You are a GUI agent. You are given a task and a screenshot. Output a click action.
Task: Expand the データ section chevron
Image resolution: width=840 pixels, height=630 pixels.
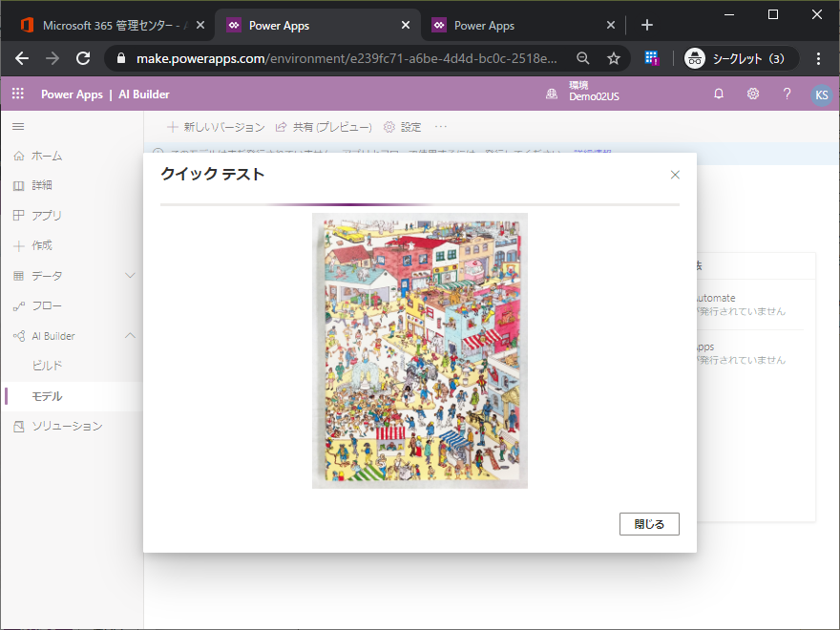(x=130, y=275)
